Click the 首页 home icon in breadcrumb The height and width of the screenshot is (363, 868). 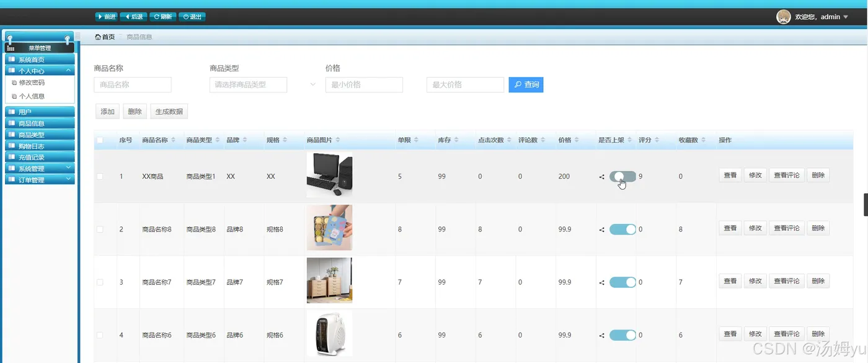pos(98,37)
